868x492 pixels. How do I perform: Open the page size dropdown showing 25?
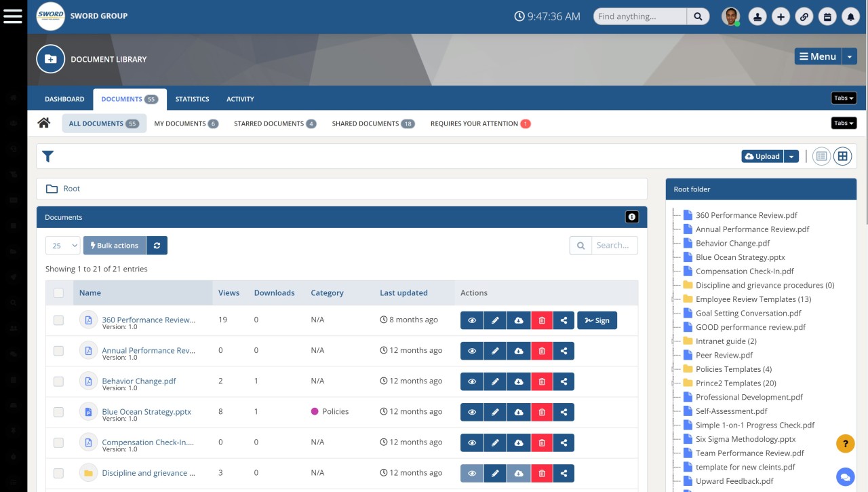click(62, 245)
